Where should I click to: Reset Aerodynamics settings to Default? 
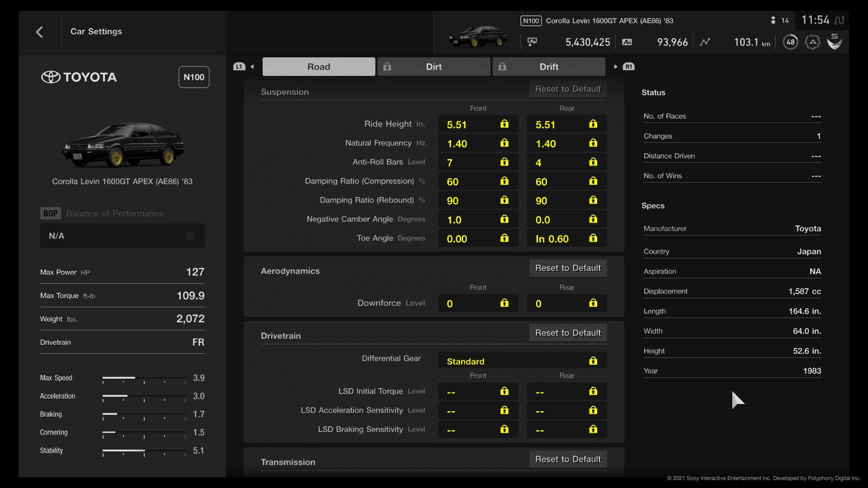tap(567, 267)
